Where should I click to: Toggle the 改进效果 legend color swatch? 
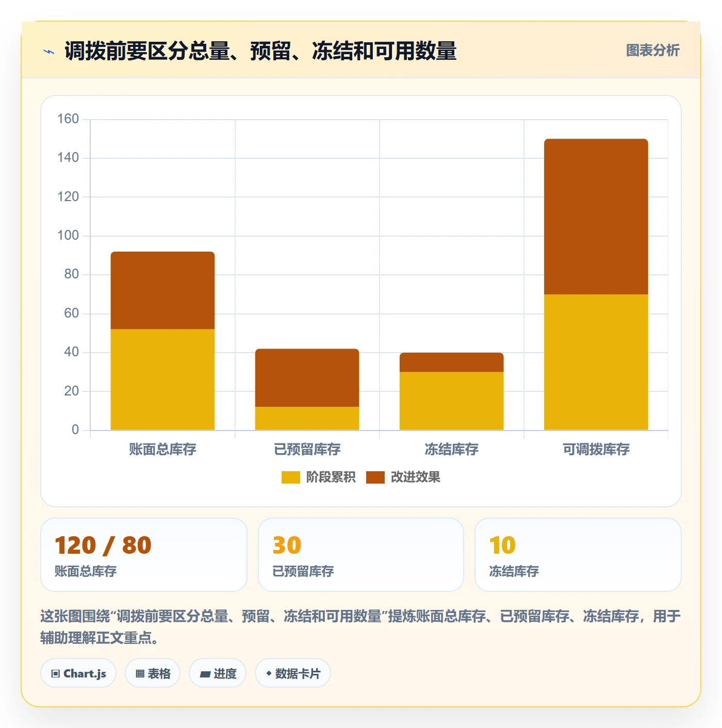(x=375, y=477)
